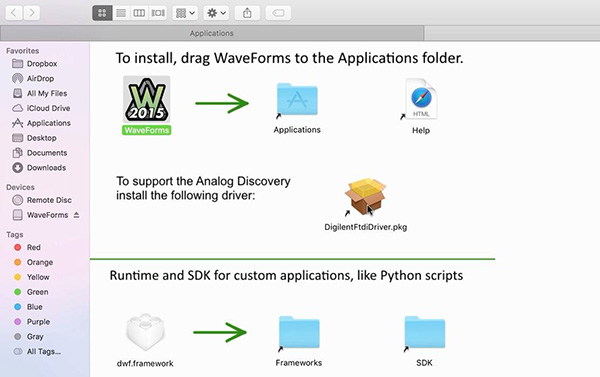
Task: Click the dwf.framework file name
Action: 145,364
